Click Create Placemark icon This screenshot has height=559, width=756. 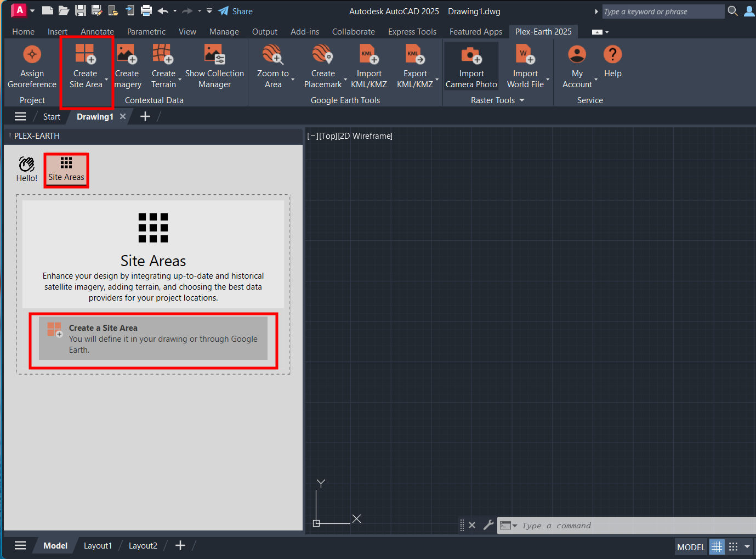323,54
